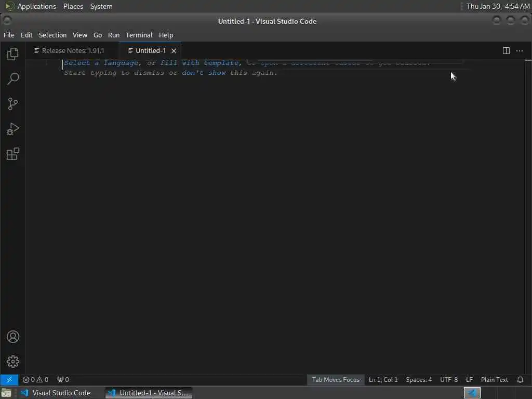Select Untitled-1 - Visual S... taskbar window

click(149, 393)
